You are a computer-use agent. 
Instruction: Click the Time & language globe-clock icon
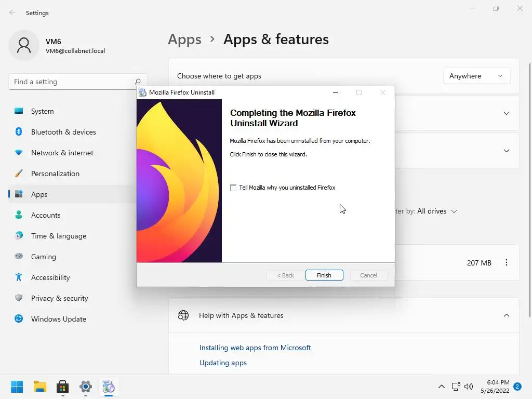pos(19,235)
